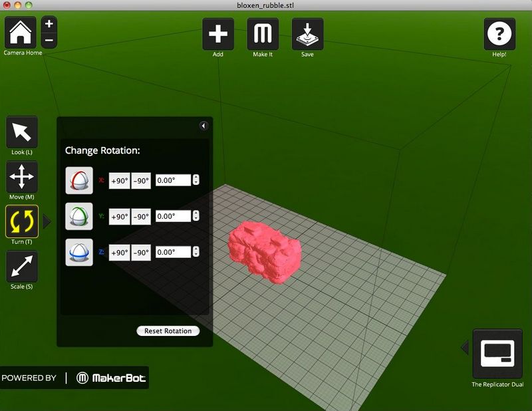This screenshot has width=532, height=411.
Task: Rotate X by -90°
Action: coord(141,181)
